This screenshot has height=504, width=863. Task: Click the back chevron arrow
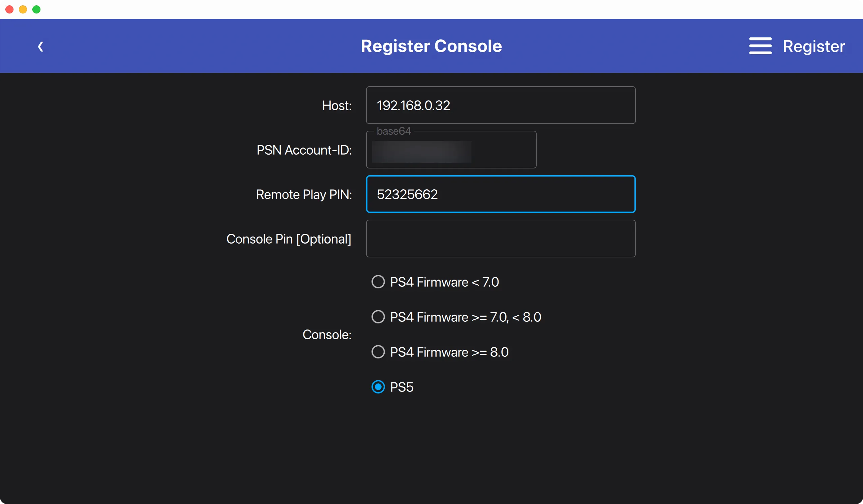coord(40,46)
